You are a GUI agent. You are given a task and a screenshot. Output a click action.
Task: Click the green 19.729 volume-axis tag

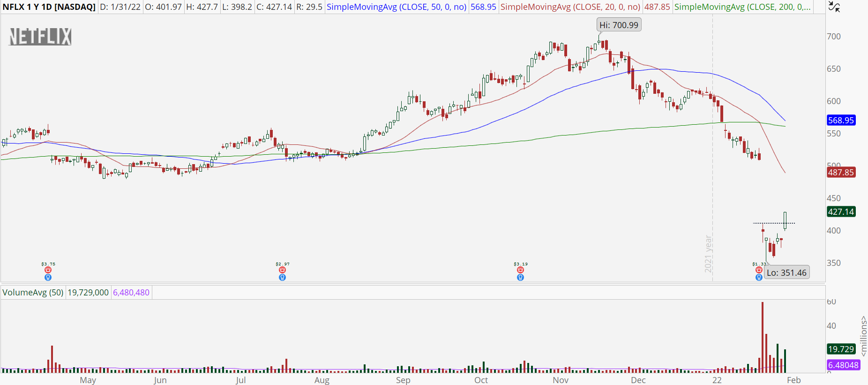[841, 349]
